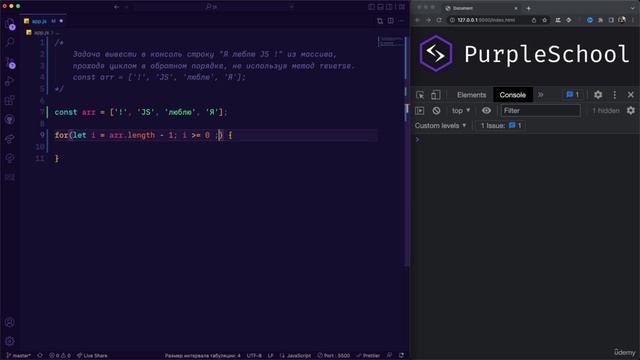Go back using VS Code navigation arrow

117,7
